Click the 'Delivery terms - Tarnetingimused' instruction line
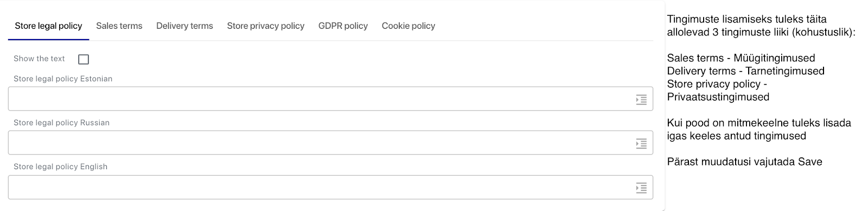 746,71
